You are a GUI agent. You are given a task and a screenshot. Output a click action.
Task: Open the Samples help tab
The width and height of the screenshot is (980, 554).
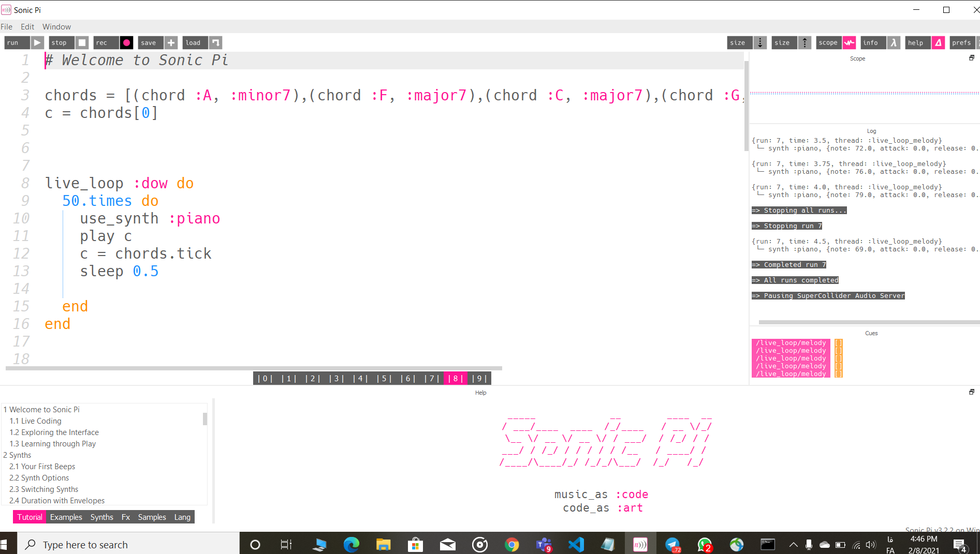(x=152, y=517)
